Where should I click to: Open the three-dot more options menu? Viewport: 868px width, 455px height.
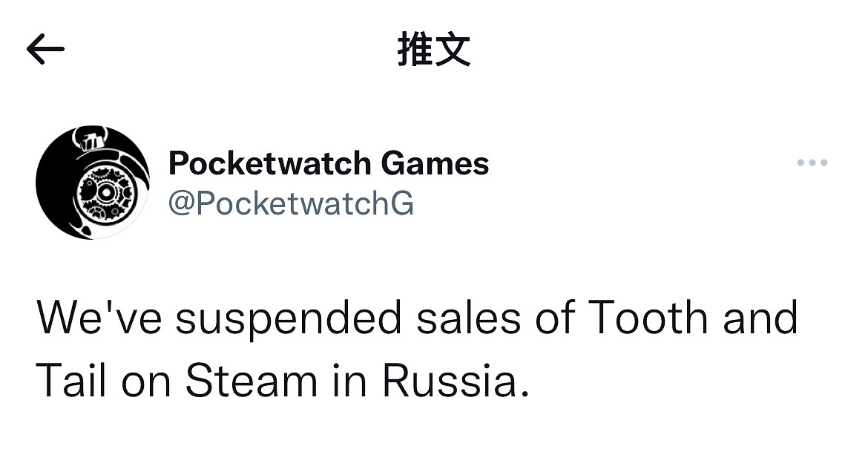pos(812,163)
